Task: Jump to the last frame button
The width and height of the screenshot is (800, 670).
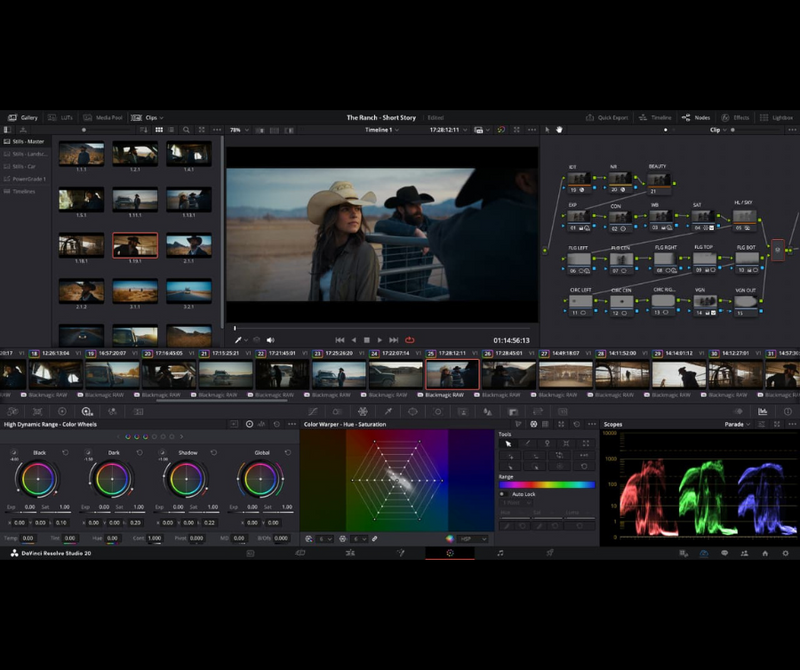Action: coord(393,340)
